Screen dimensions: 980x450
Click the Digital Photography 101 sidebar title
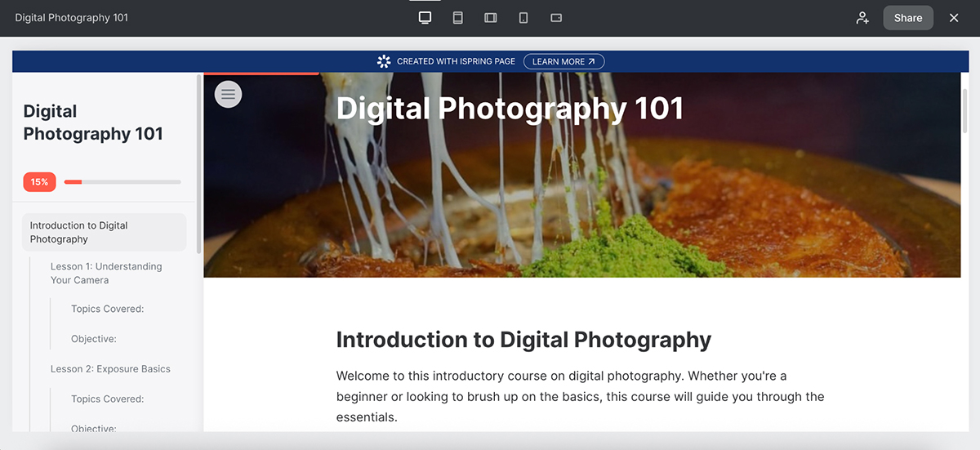coord(93,123)
